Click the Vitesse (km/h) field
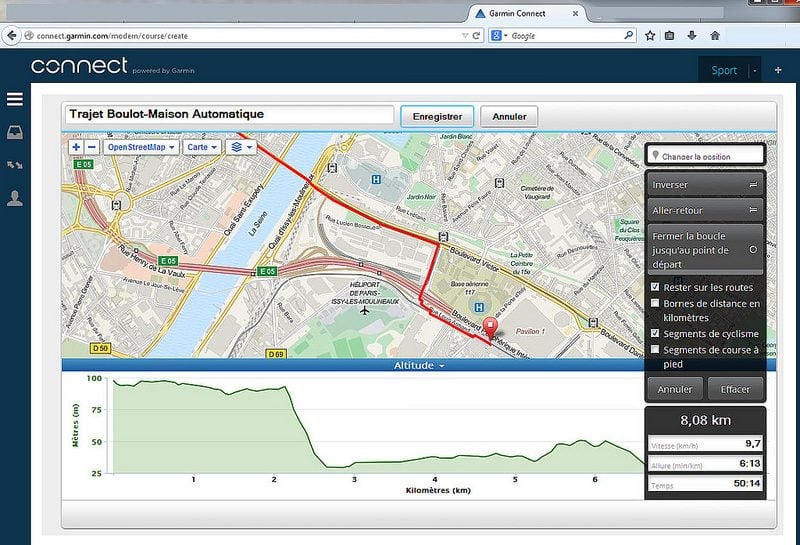 click(706, 443)
